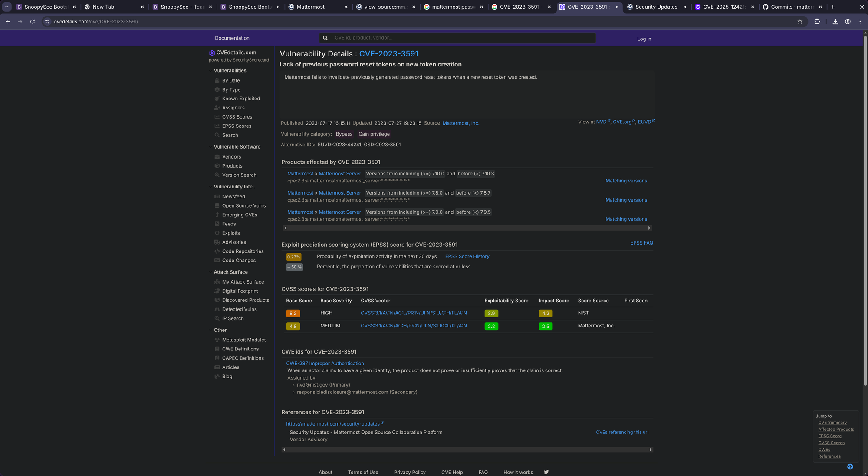868x476 pixels.
Task: Switch to the Mattermost browser tab
Action: pyautogui.click(x=318, y=7)
